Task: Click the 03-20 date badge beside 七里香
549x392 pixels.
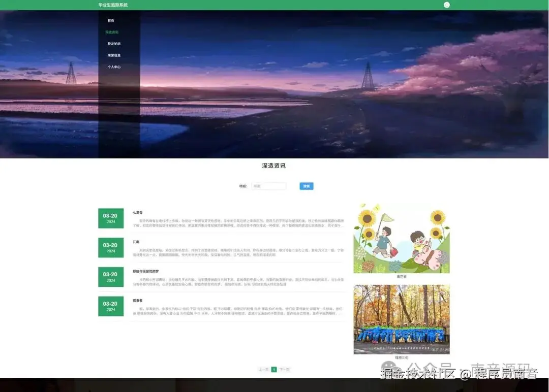Action: (x=110, y=218)
